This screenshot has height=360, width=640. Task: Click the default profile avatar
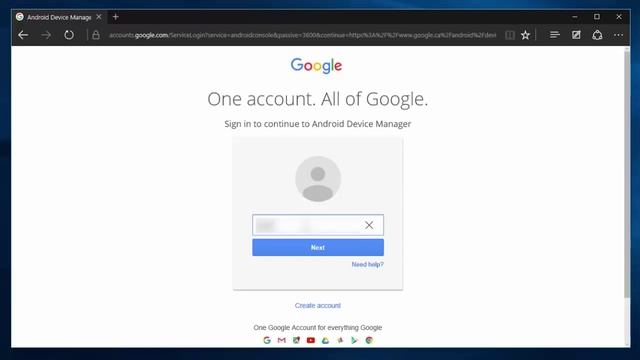318,179
